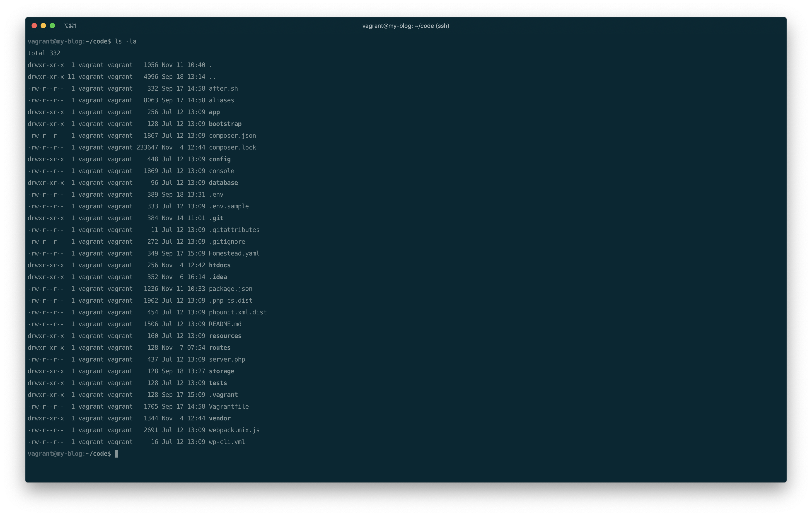Click the window title 'vagrant@my-blog: ~/code (ssh)'
Viewport: 812px width, 516px height.
coord(406,26)
